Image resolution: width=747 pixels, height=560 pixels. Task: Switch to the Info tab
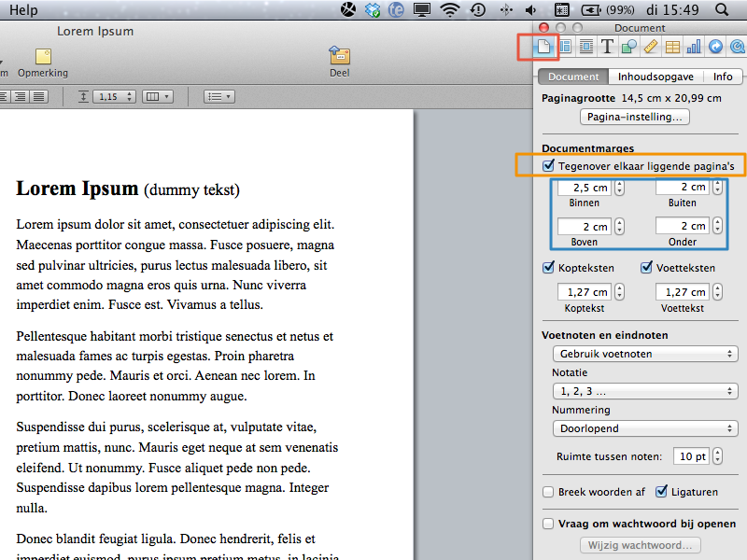pyautogui.click(x=723, y=77)
